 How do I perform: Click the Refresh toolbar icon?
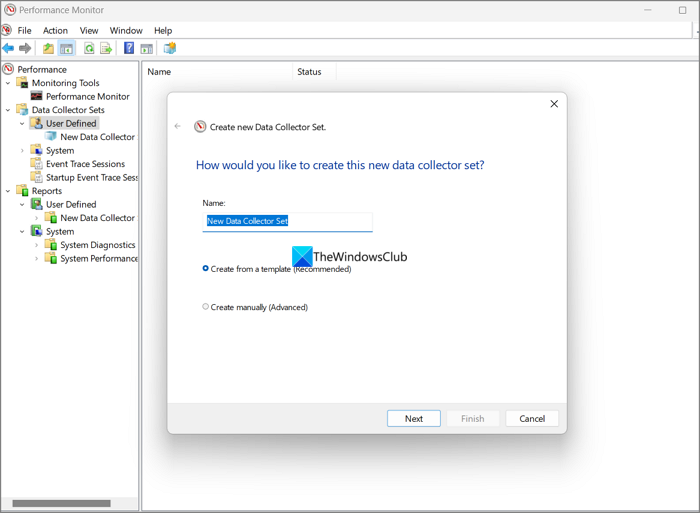click(89, 48)
